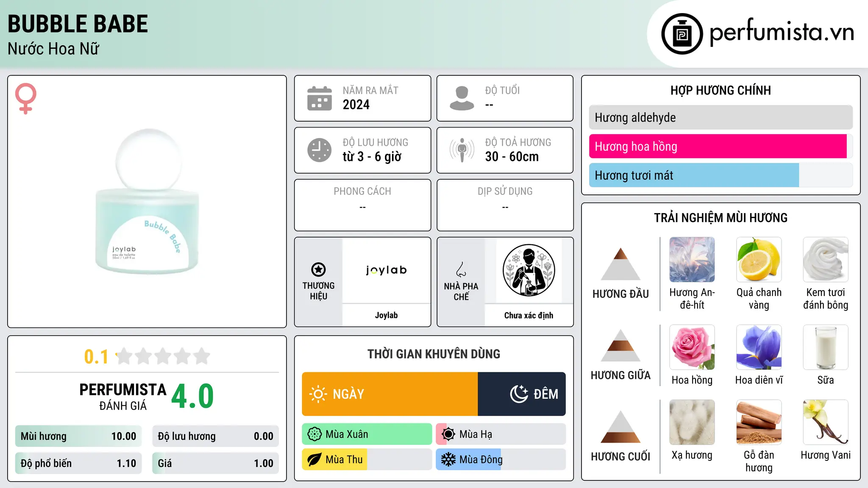Click the Thời gian khuyên dùng heading
This screenshot has height=488, width=868.
pyautogui.click(x=434, y=354)
